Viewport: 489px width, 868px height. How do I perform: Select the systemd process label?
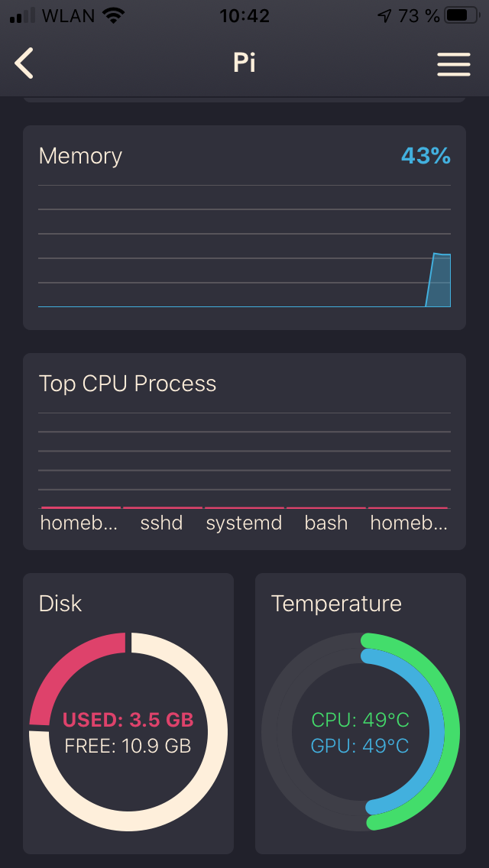tap(244, 523)
